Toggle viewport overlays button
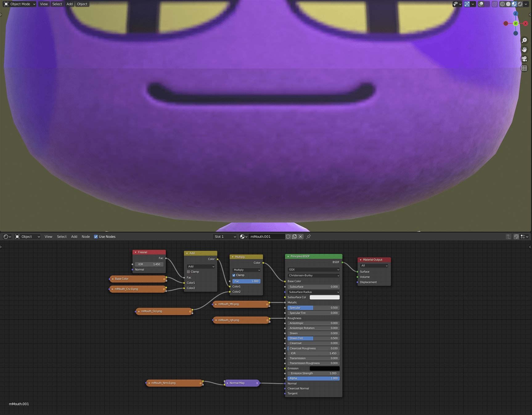 coord(481,4)
